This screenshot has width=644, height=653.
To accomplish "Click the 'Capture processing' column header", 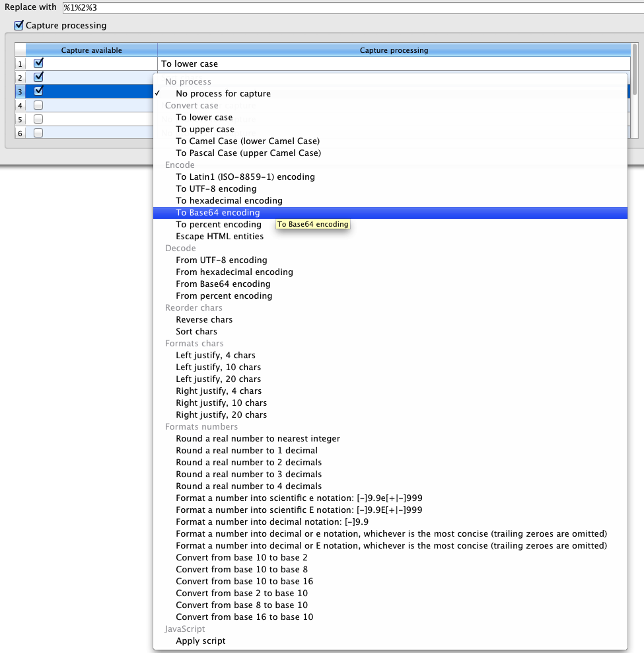I will click(394, 50).
